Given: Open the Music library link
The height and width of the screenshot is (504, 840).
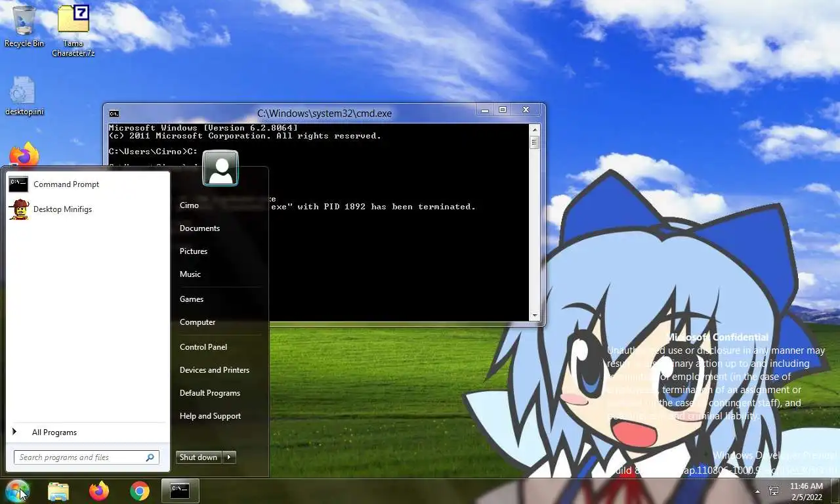Looking at the screenshot, I should [190, 274].
